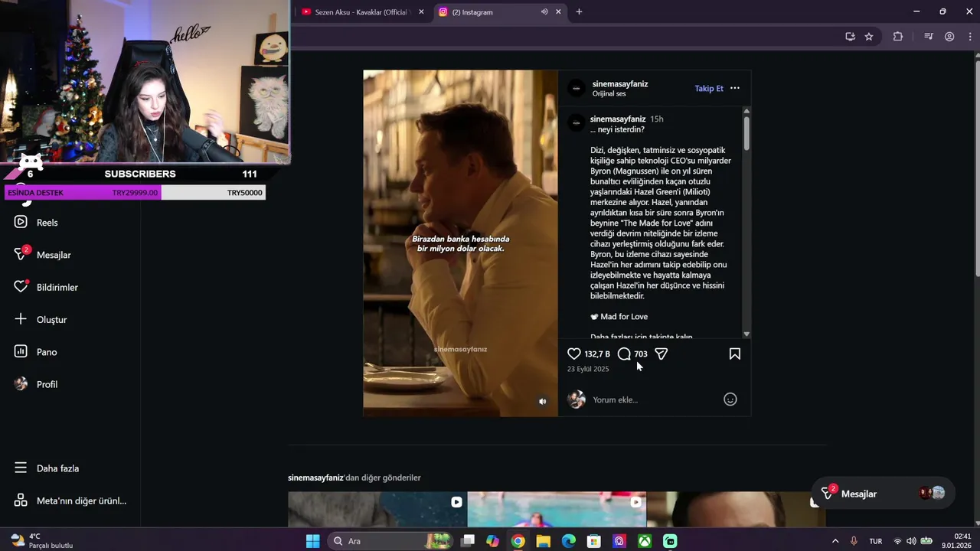Click the 132,7 B likes count

(x=597, y=354)
